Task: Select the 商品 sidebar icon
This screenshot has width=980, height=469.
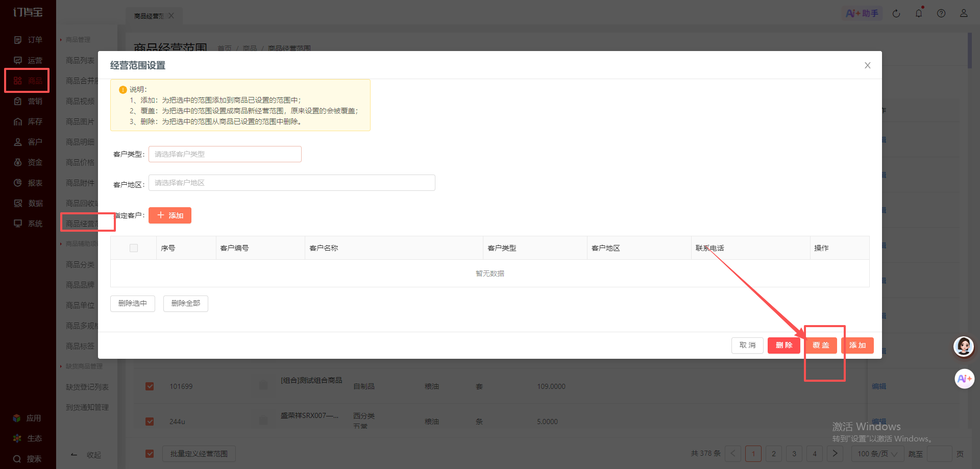Action: (18, 81)
